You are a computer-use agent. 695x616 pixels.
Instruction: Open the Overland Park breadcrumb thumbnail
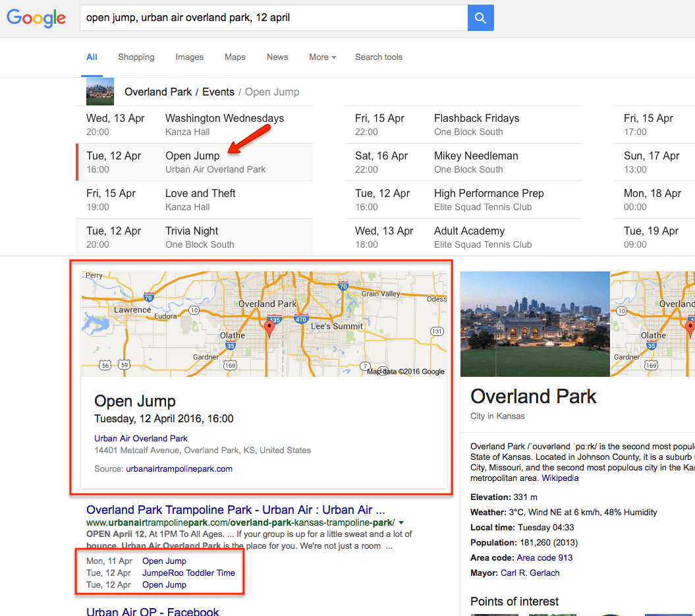click(100, 92)
